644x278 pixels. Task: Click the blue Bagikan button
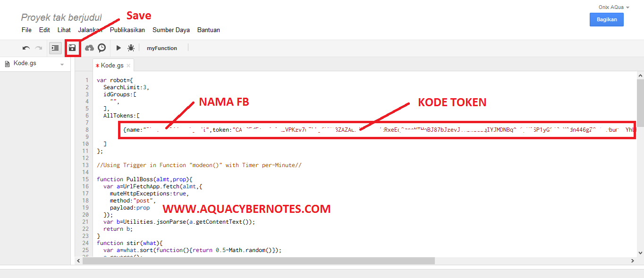pyautogui.click(x=606, y=19)
